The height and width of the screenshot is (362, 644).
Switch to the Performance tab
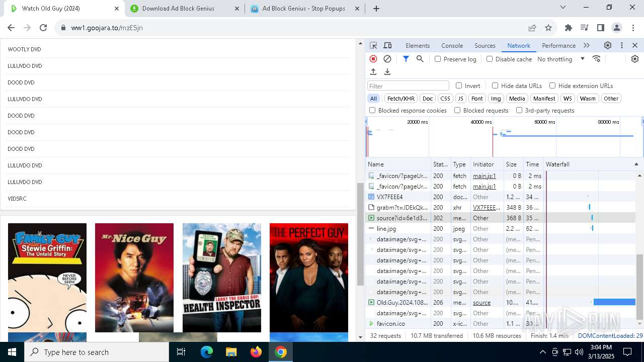558,45
